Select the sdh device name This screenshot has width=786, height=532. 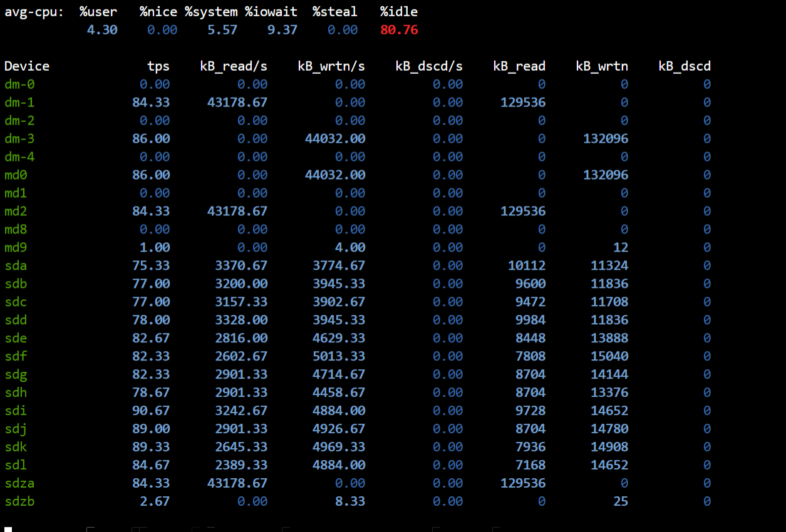tap(16, 393)
